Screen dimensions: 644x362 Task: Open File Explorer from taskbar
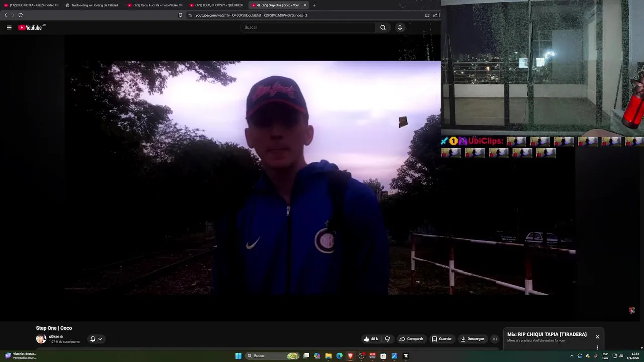(328, 356)
